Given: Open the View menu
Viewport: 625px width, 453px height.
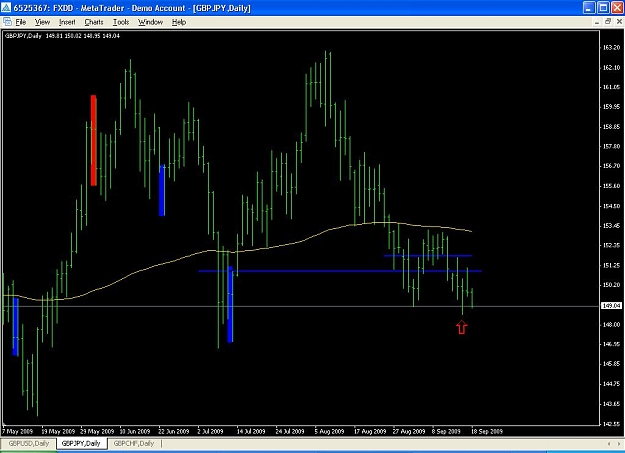Looking at the screenshot, I should coord(42,22).
